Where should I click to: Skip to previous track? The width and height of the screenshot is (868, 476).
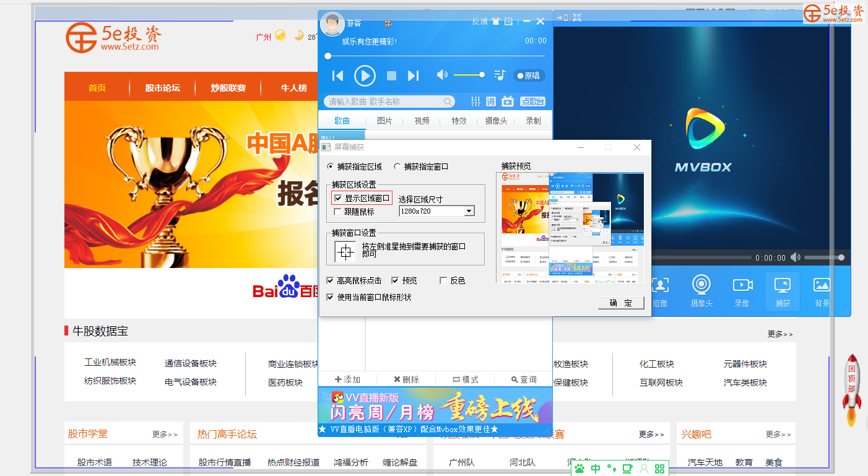point(337,76)
